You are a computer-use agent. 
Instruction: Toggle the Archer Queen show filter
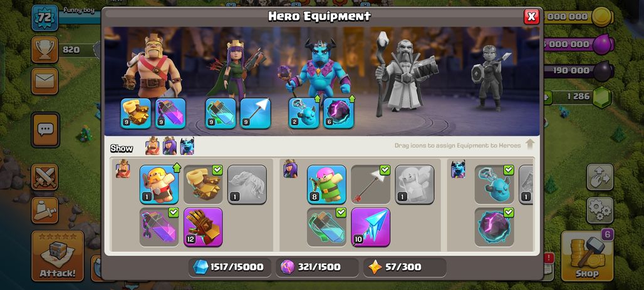(170, 146)
